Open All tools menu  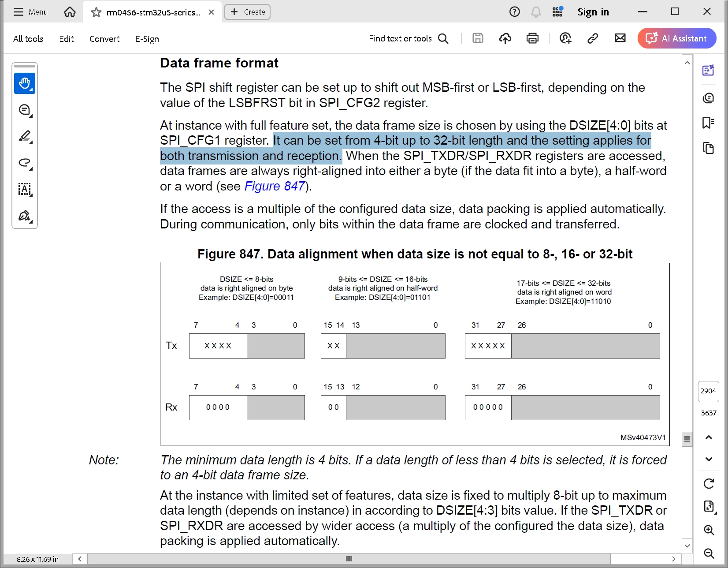click(x=28, y=39)
